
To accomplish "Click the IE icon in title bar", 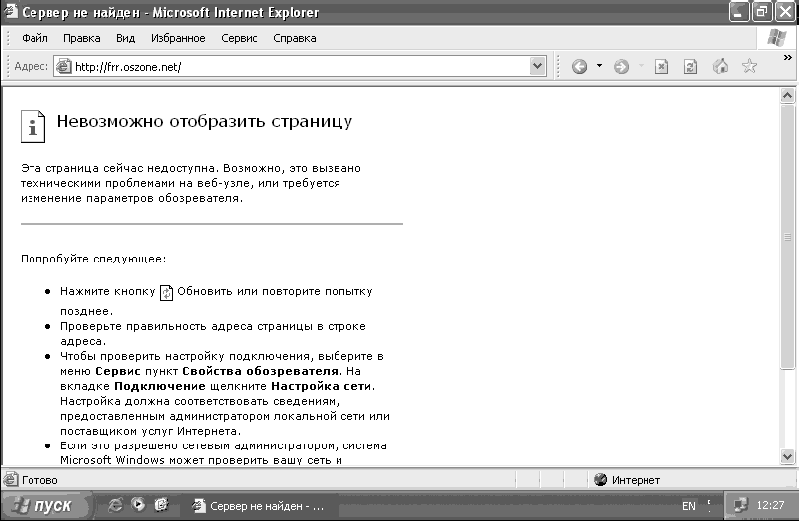I will 11,11.
